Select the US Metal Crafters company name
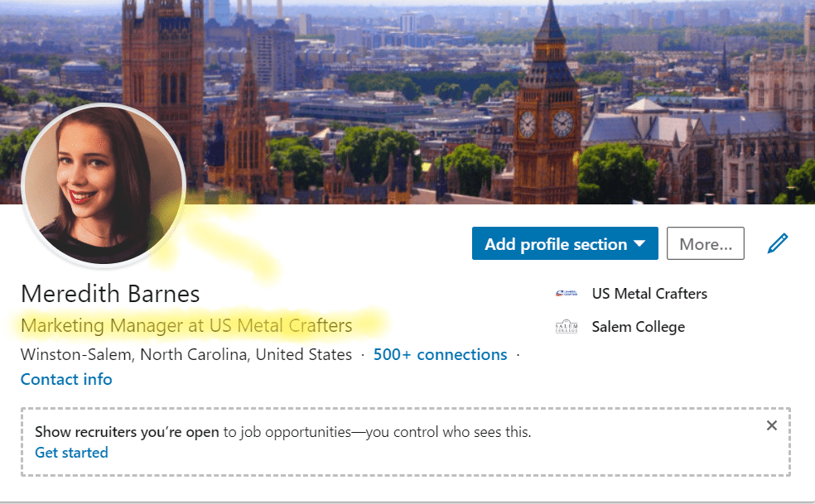Image resolution: width=815 pixels, height=504 pixels. [x=649, y=293]
